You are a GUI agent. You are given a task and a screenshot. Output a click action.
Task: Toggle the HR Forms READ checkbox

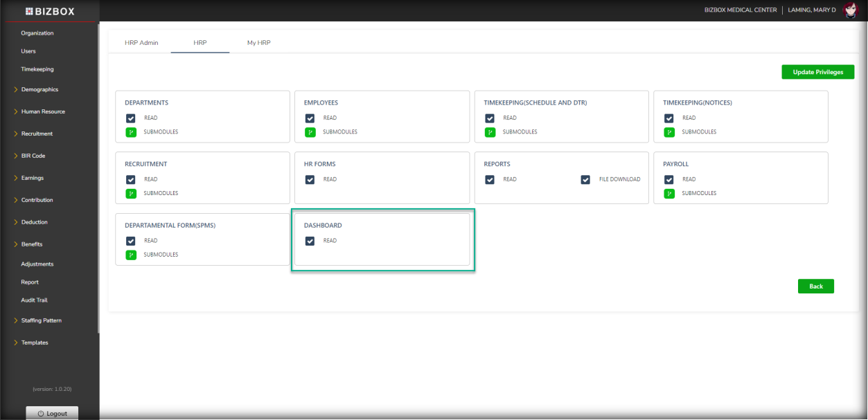click(x=310, y=180)
